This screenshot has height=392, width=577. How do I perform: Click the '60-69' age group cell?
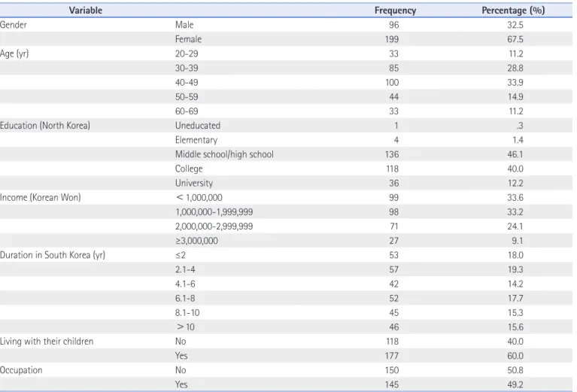(x=187, y=111)
